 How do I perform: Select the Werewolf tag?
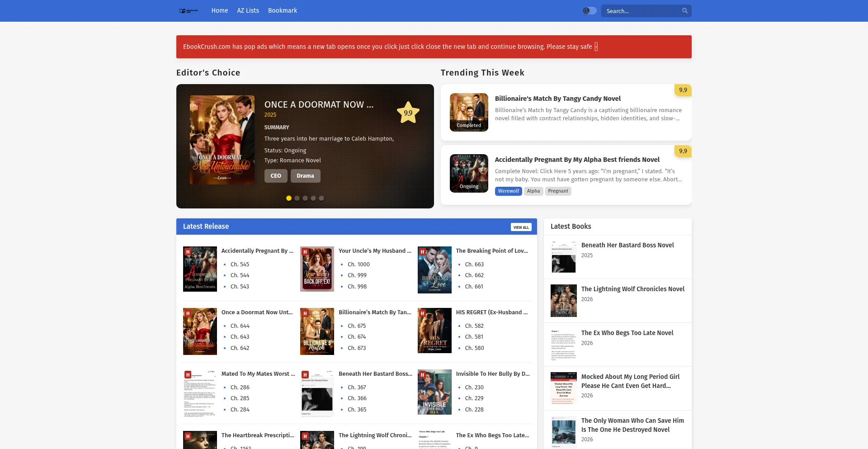pyautogui.click(x=509, y=191)
